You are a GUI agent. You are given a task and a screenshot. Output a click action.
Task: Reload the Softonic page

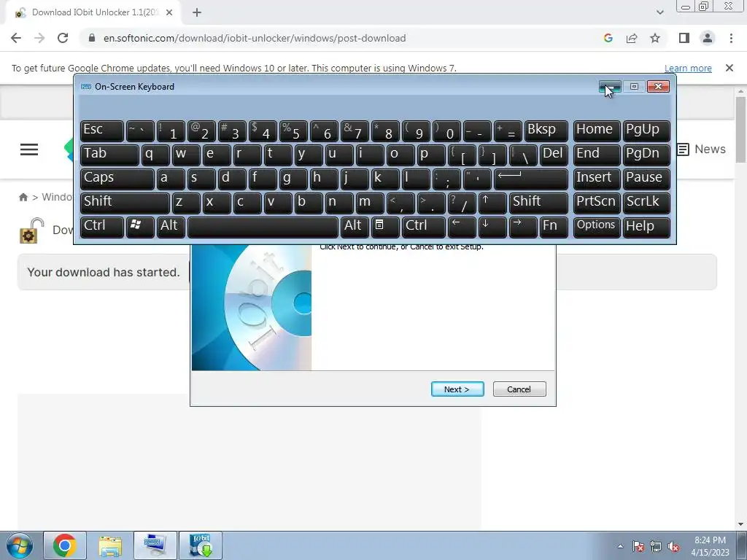point(63,38)
